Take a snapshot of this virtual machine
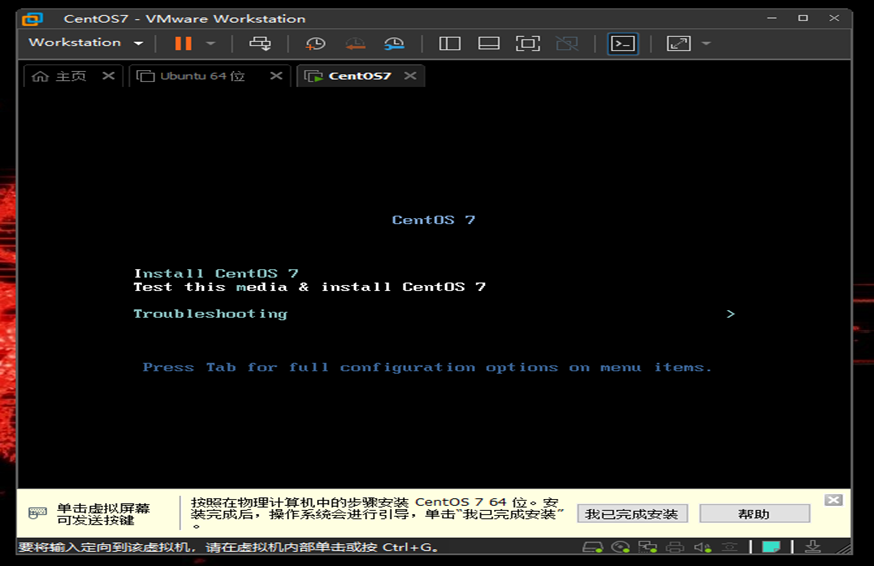The image size is (874, 566). click(315, 43)
